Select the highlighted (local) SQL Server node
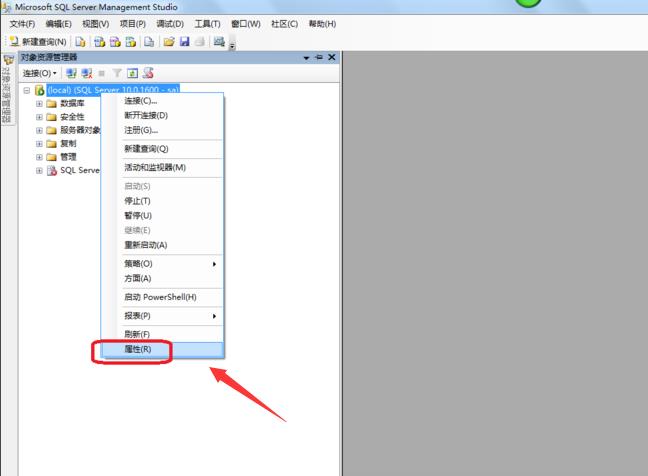Image resolution: width=648 pixels, height=476 pixels. click(x=113, y=90)
